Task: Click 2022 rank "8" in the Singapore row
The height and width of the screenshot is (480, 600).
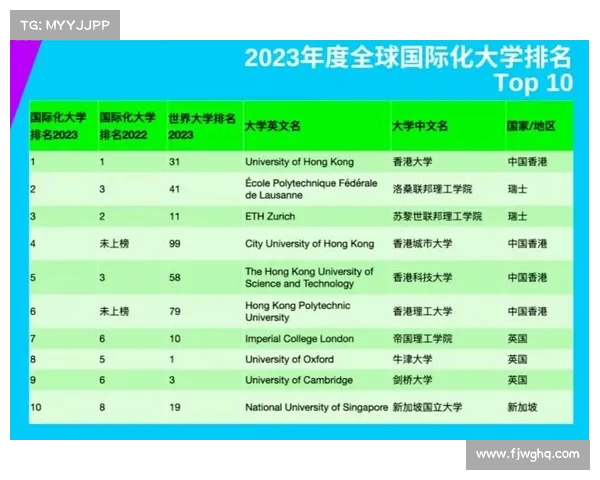Action: click(x=102, y=407)
